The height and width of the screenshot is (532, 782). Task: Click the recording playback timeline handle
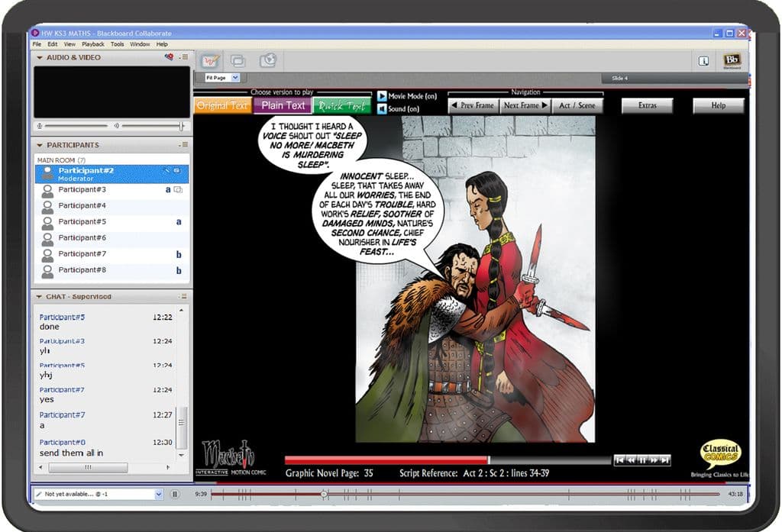324,494
